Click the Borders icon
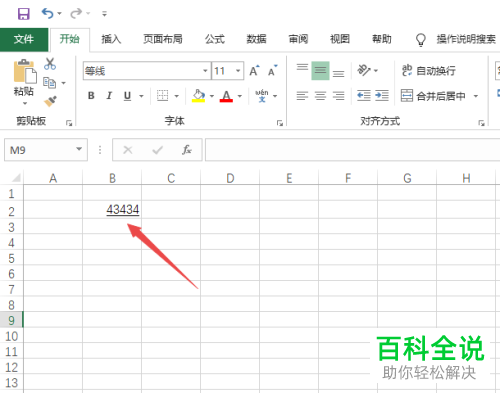The height and width of the screenshot is (393, 500). (x=163, y=96)
